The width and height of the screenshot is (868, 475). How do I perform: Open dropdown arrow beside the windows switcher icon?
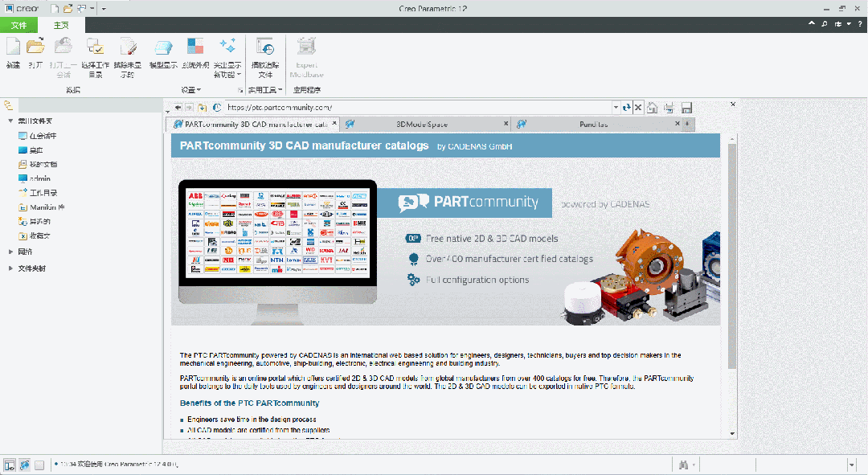point(92,8)
